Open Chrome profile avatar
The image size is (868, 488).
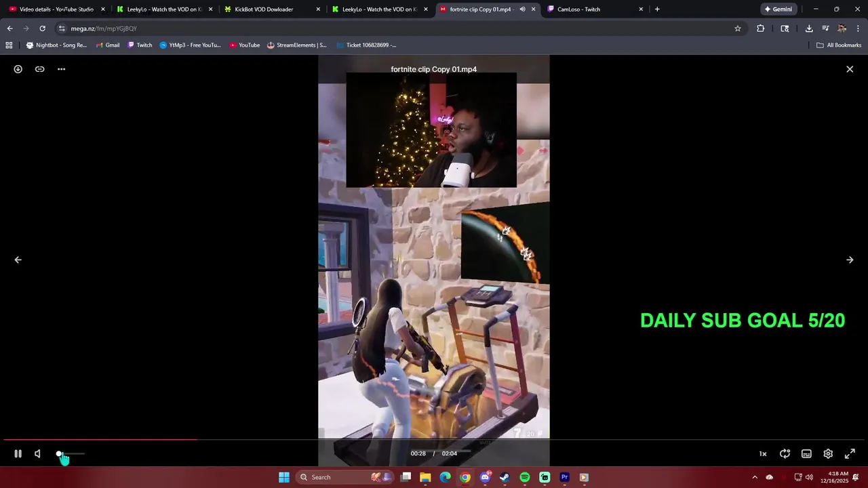[x=842, y=28]
